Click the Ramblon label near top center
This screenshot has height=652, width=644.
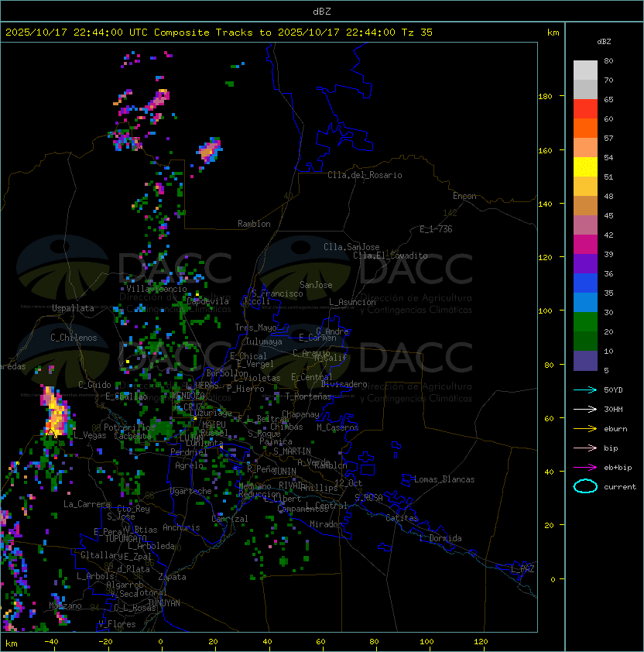pyautogui.click(x=254, y=224)
